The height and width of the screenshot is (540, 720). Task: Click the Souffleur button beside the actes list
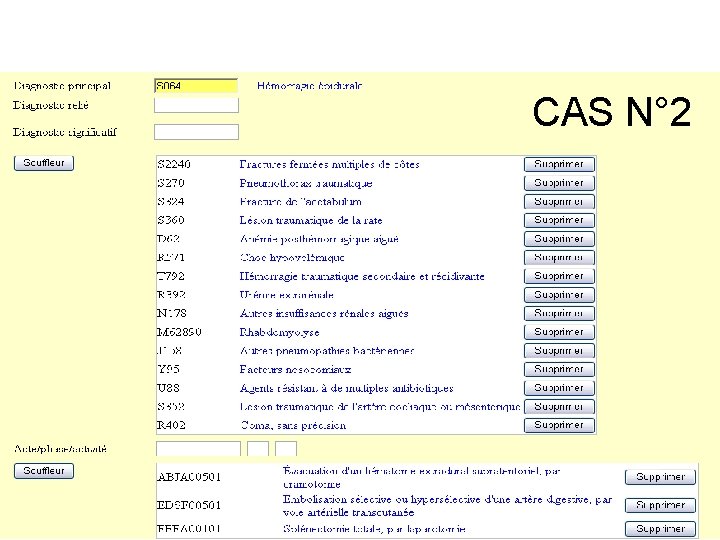(x=44, y=471)
